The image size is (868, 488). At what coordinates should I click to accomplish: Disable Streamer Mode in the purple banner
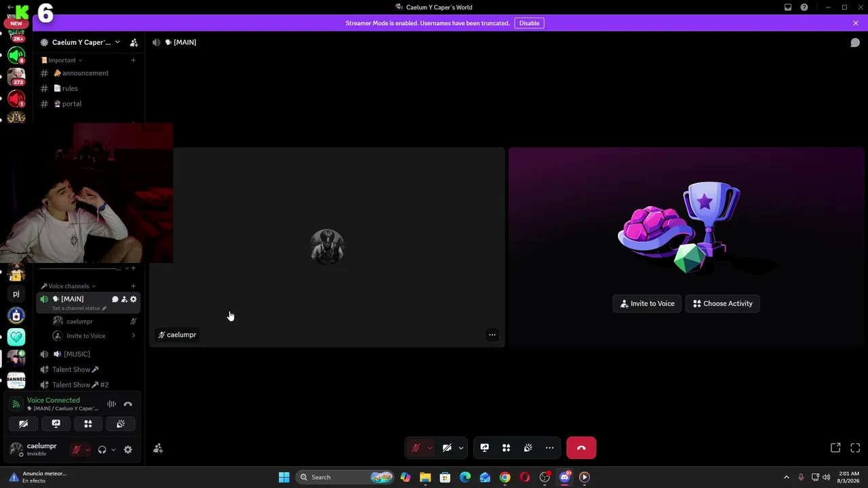(x=529, y=23)
